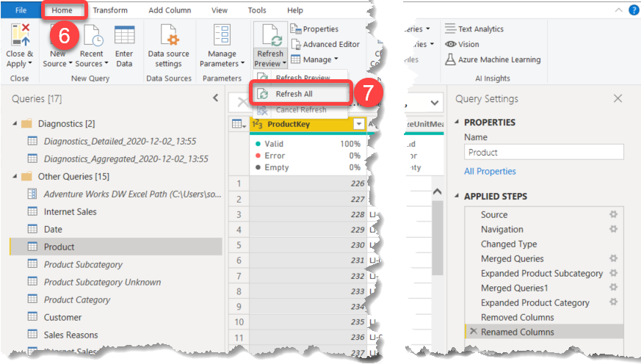Open All Properties link
The width and height of the screenshot is (641, 364).
(490, 171)
